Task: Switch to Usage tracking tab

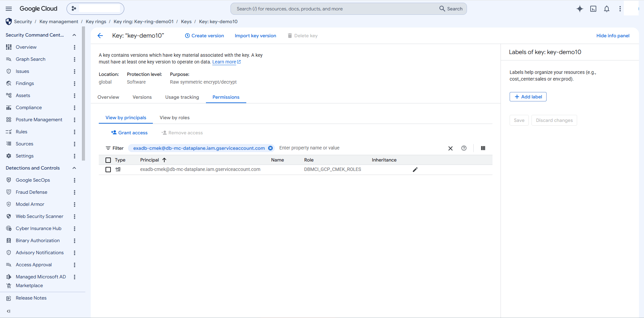Action: pyautogui.click(x=182, y=97)
